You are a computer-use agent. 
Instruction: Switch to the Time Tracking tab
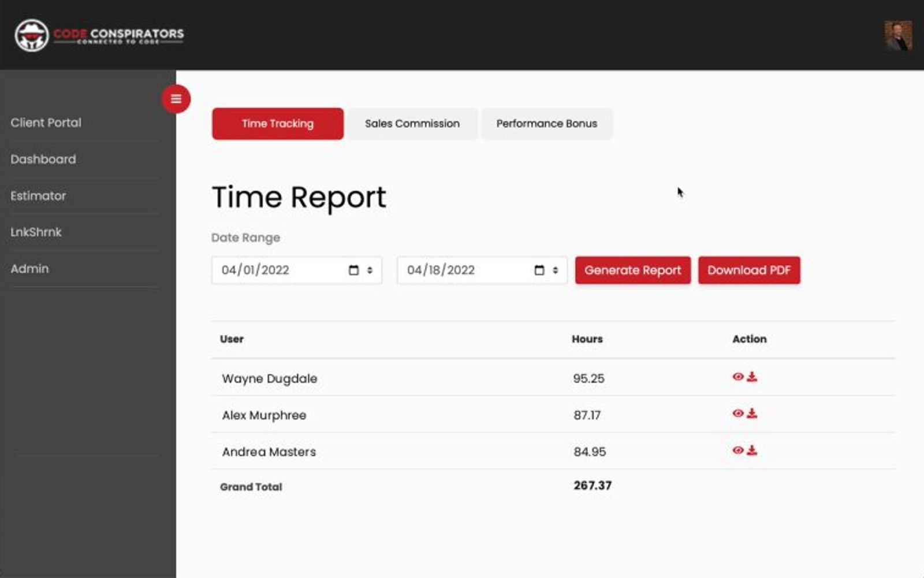278,124
